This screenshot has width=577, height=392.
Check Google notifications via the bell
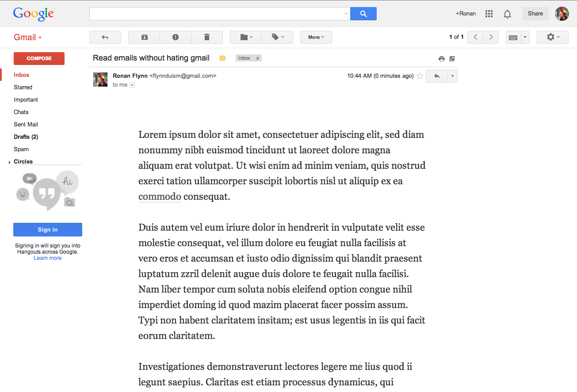pyautogui.click(x=507, y=14)
